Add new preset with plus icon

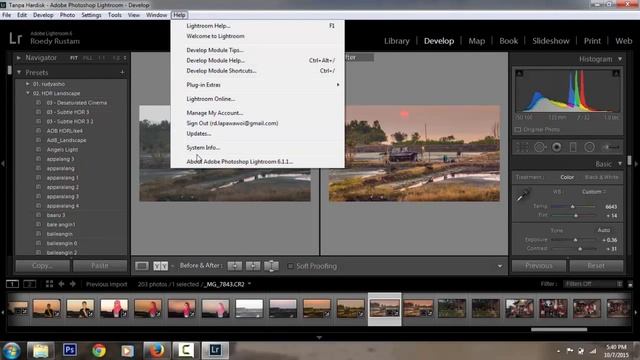point(122,72)
